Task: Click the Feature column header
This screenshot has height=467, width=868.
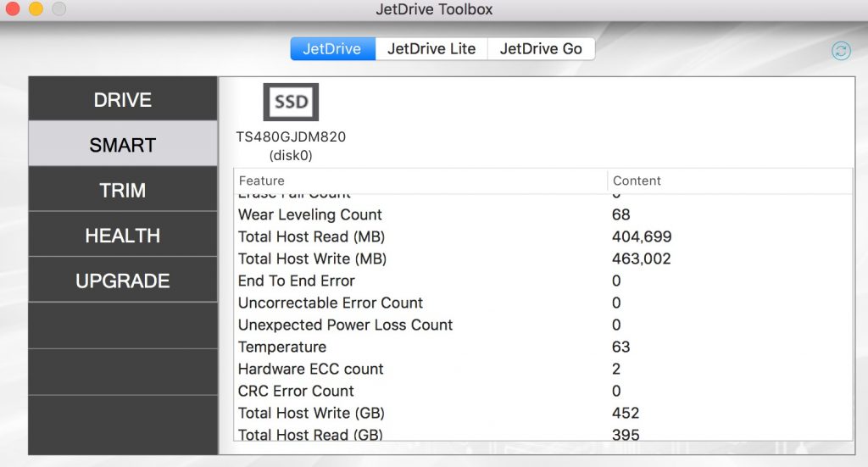Action: tap(420, 181)
